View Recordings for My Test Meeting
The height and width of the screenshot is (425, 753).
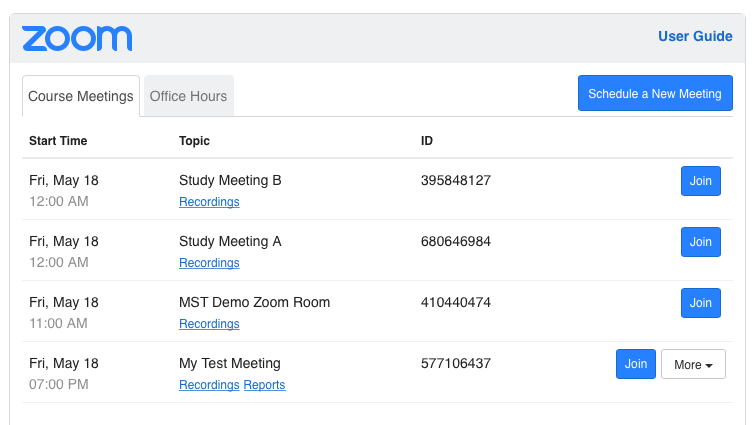[209, 385]
